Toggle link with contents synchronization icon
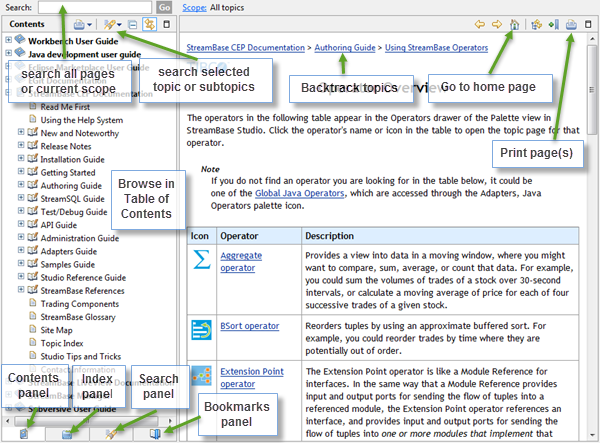This screenshot has height=443, width=600. (x=150, y=24)
